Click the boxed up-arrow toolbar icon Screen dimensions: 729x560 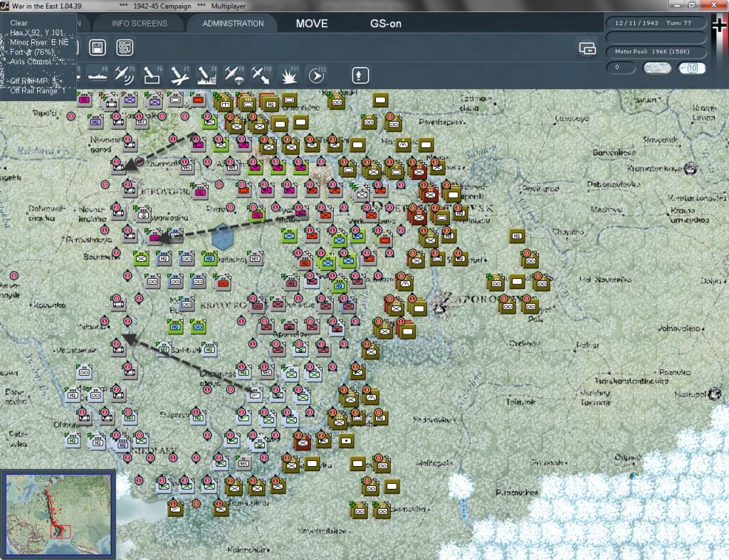pyautogui.click(x=360, y=75)
